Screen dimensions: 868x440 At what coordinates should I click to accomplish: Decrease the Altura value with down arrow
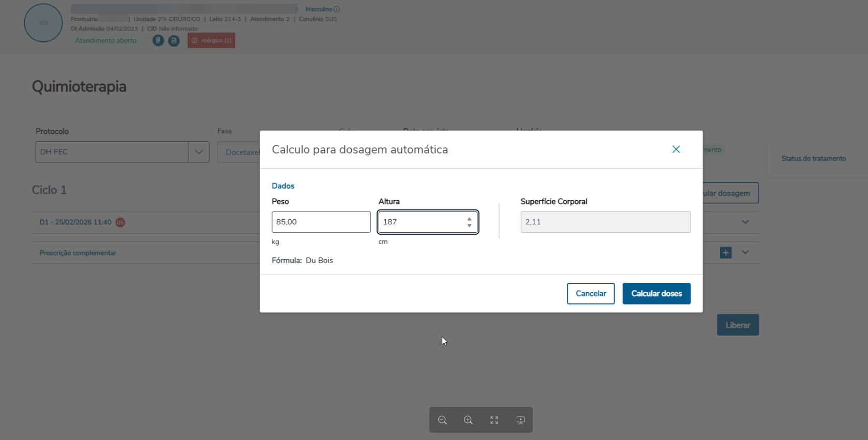[469, 225]
